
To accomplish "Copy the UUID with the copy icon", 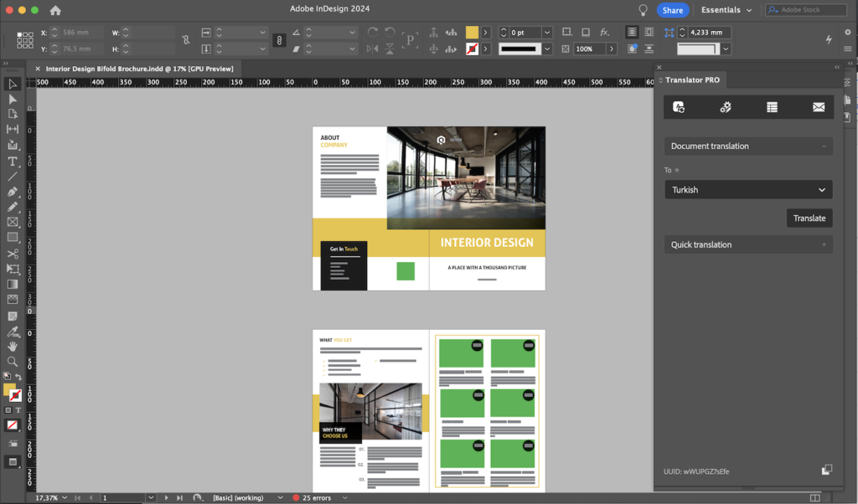I will 826,471.
